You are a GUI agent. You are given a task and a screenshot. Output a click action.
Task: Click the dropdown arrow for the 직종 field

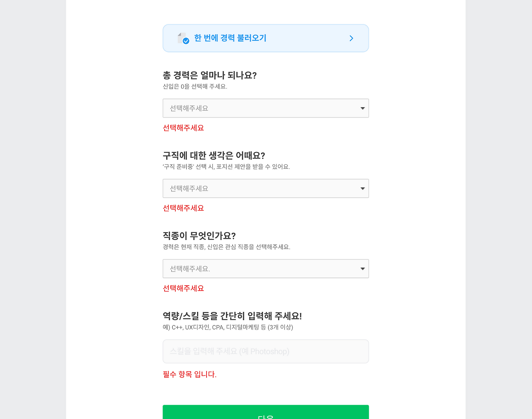362,268
